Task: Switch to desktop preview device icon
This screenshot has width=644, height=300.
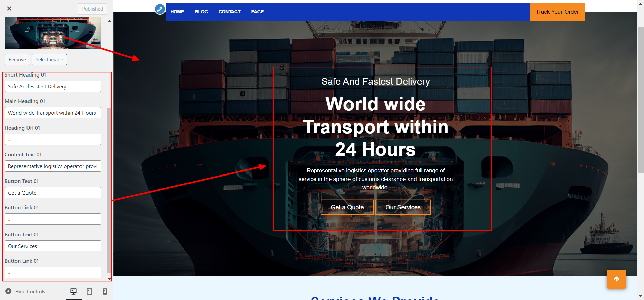Action: click(73, 291)
